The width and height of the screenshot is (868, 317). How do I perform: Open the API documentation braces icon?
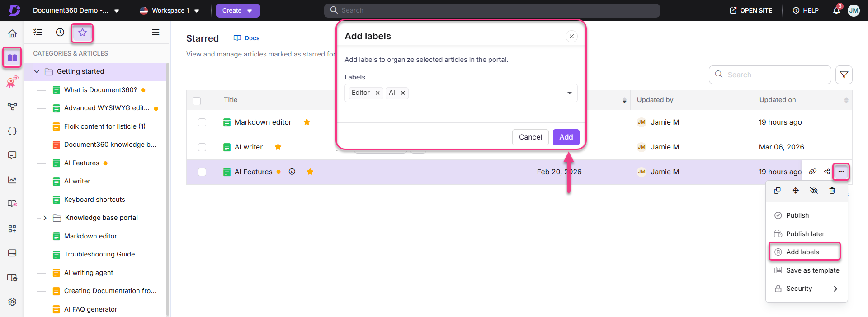pos(12,131)
